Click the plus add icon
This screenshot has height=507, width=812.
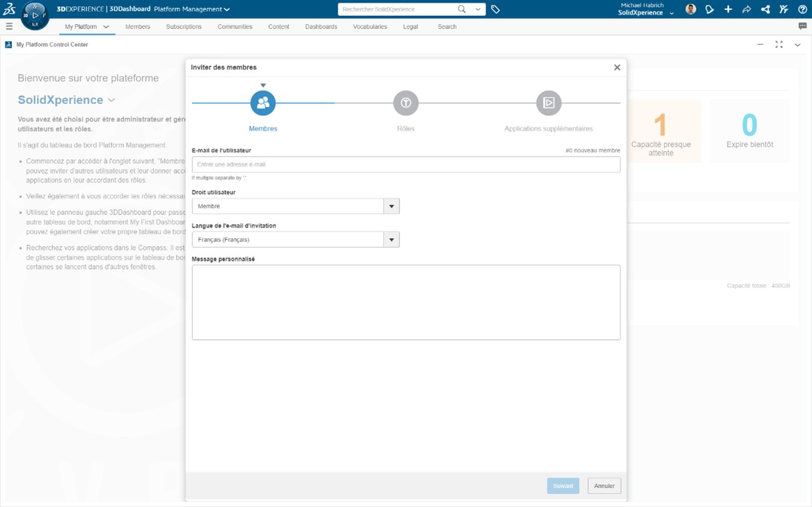click(x=728, y=9)
